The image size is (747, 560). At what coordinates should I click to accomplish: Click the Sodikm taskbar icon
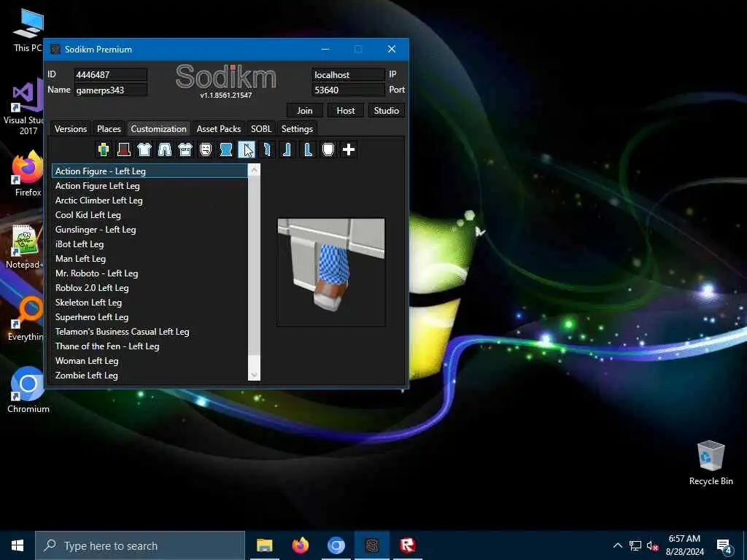[372, 545]
